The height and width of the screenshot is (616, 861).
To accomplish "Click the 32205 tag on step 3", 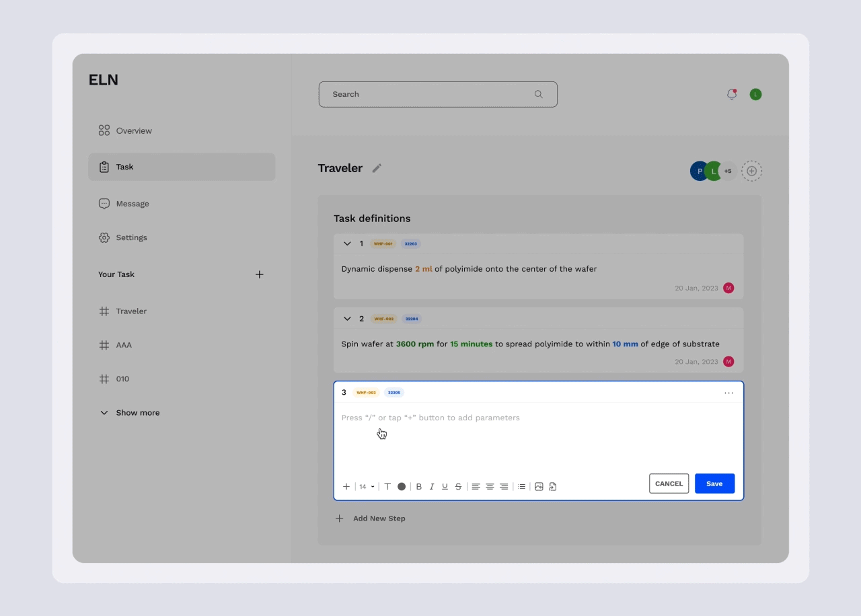I will pyautogui.click(x=394, y=393).
